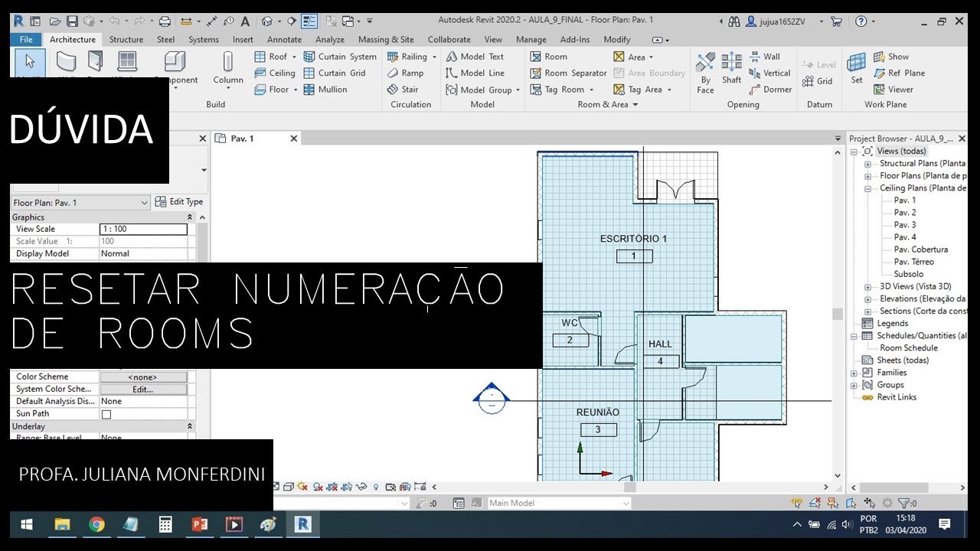Image resolution: width=980 pixels, height=551 pixels.
Task: Pick the Text tool 'A' icon
Action: pyautogui.click(x=244, y=21)
